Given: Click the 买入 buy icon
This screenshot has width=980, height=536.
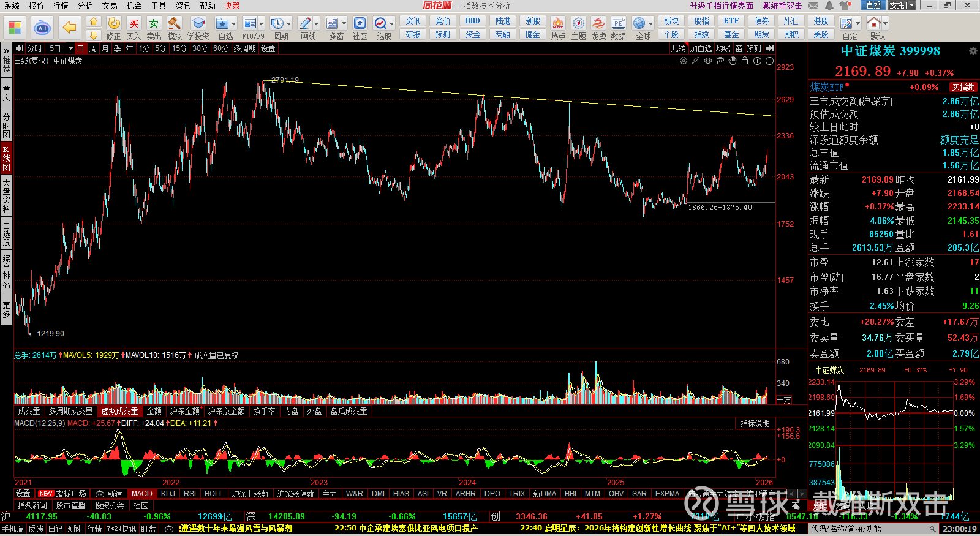Looking at the screenshot, I should 134,24.
